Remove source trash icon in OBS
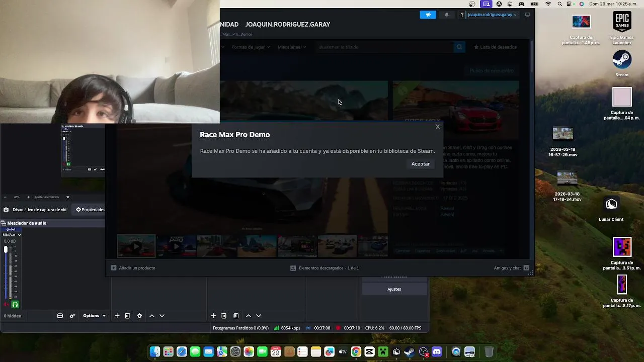 point(224,316)
